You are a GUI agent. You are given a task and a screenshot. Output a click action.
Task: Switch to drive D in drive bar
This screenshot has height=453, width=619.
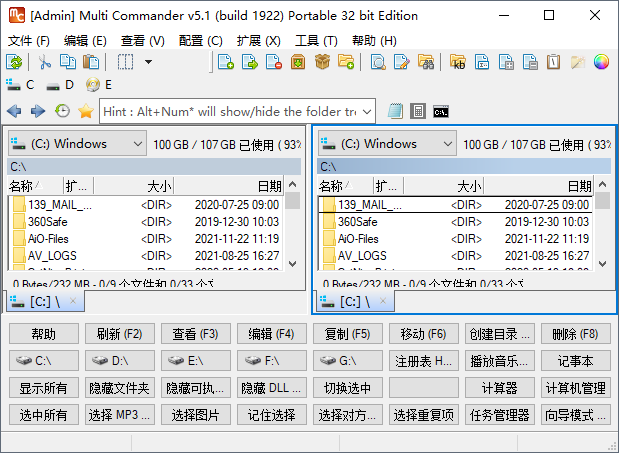60,84
